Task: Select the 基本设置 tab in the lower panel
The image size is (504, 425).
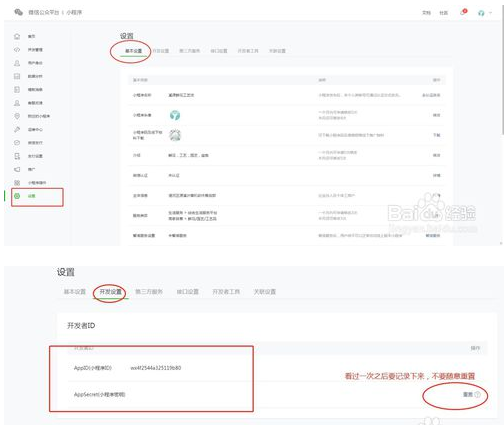Action: [75, 292]
